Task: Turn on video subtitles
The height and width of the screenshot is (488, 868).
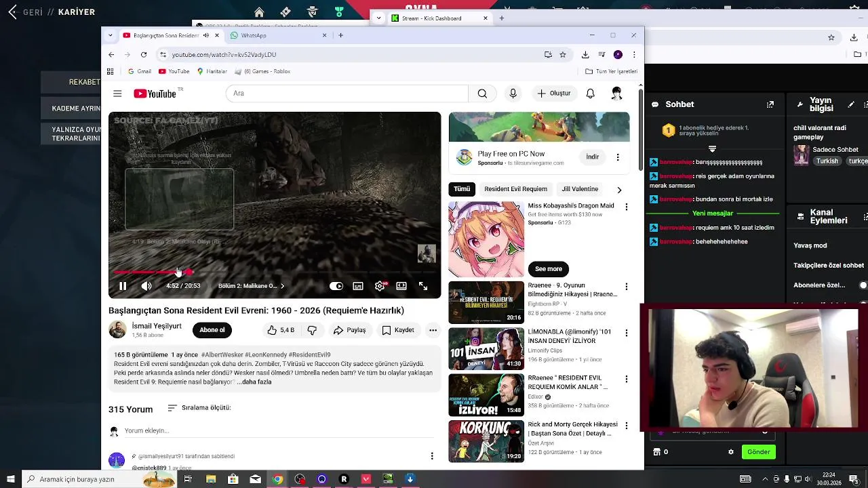Action: pos(358,286)
